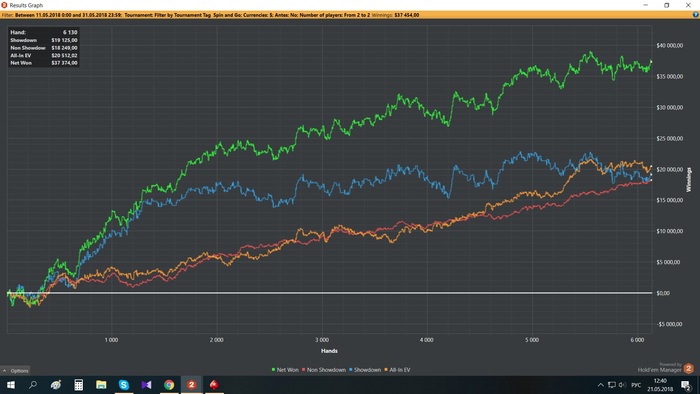The width and height of the screenshot is (700, 394).
Task: Switch to PokerStars in the taskbar
Action: pyautogui.click(x=214, y=385)
